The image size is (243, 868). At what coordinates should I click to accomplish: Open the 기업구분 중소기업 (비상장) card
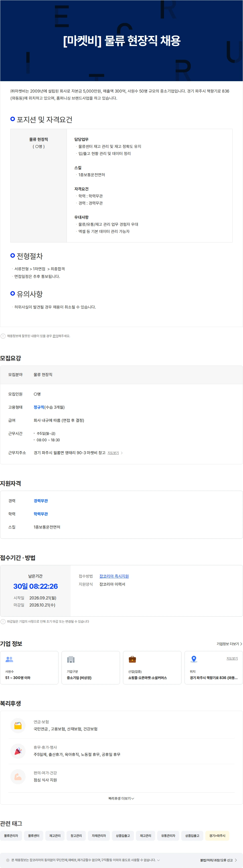(91, 667)
